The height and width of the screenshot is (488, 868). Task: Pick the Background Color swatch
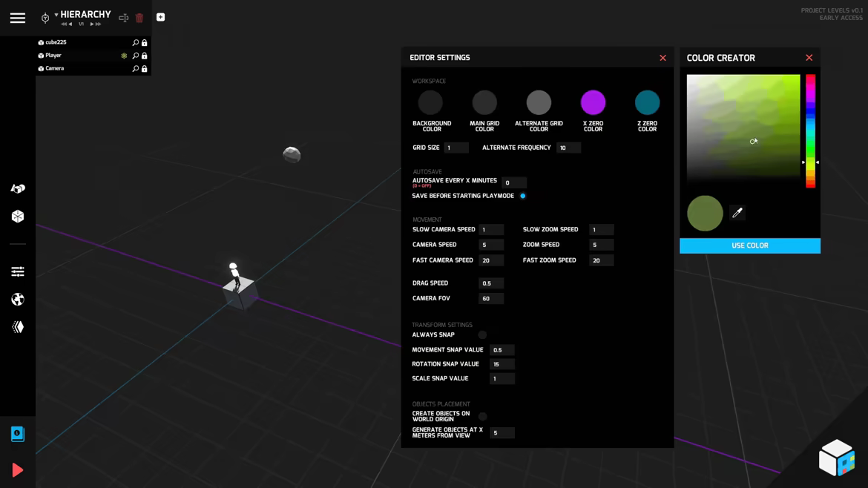click(431, 102)
